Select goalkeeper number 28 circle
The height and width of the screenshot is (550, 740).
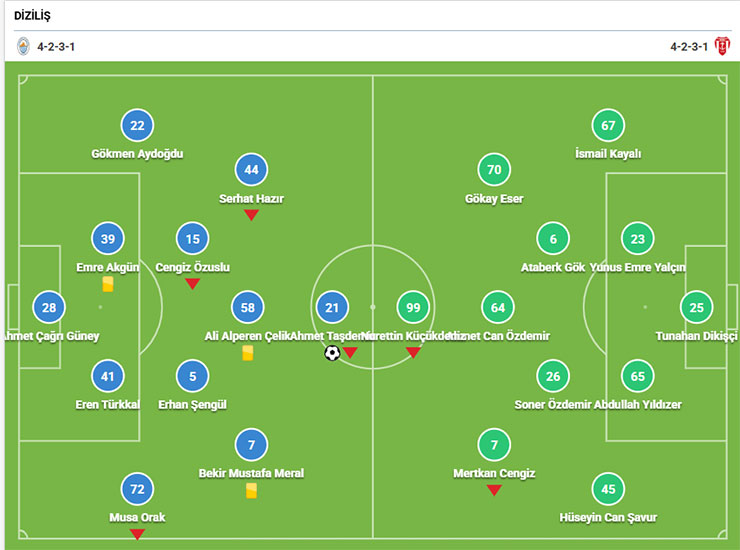(49, 308)
